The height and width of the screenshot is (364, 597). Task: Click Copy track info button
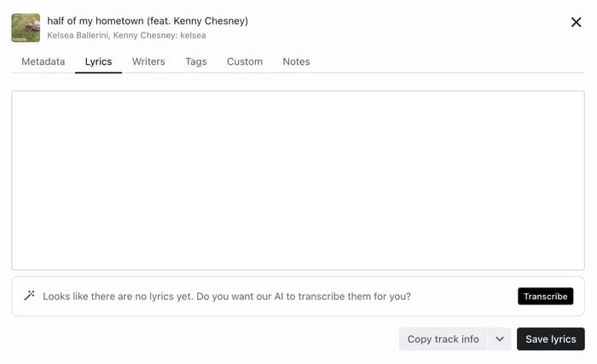(443, 338)
